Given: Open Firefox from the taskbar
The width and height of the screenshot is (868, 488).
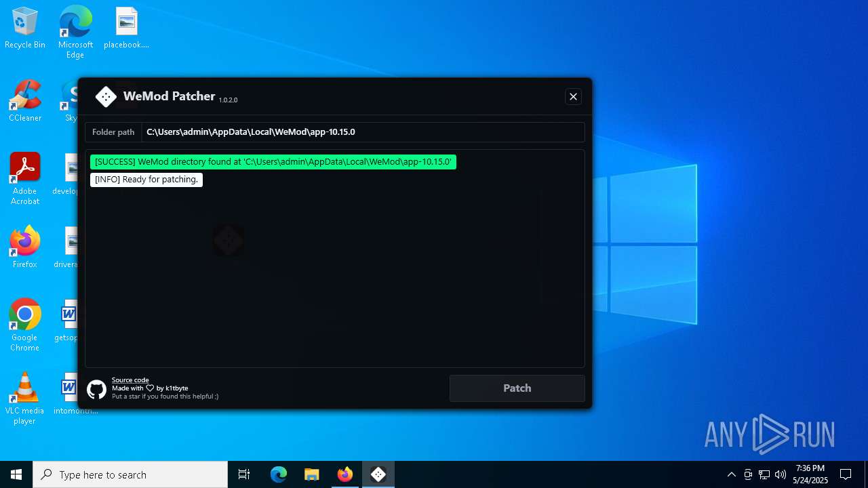Looking at the screenshot, I should click(345, 474).
